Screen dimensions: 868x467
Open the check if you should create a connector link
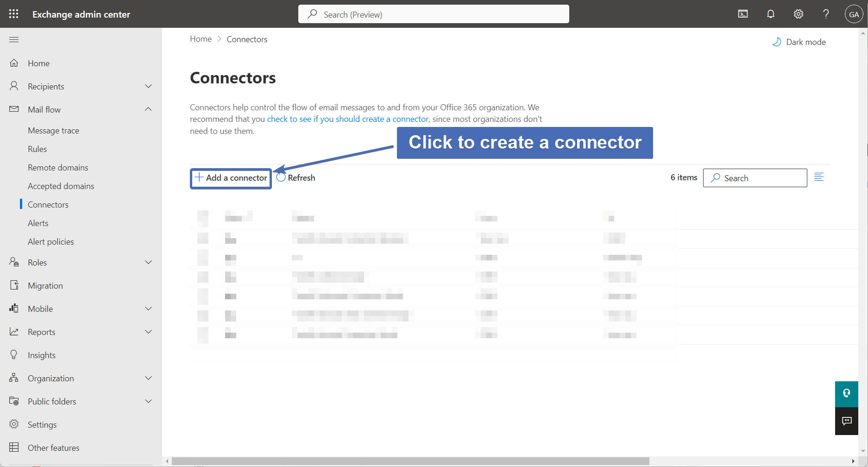point(348,119)
